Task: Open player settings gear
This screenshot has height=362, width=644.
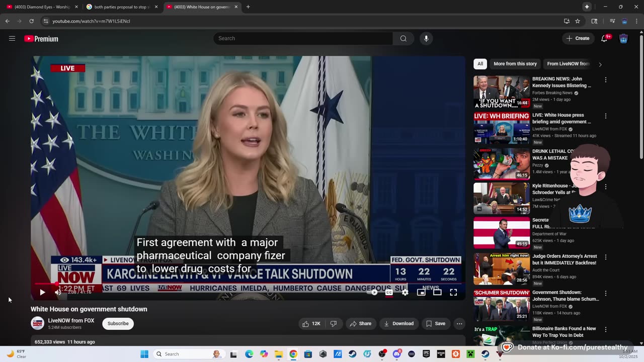Action: point(405,292)
